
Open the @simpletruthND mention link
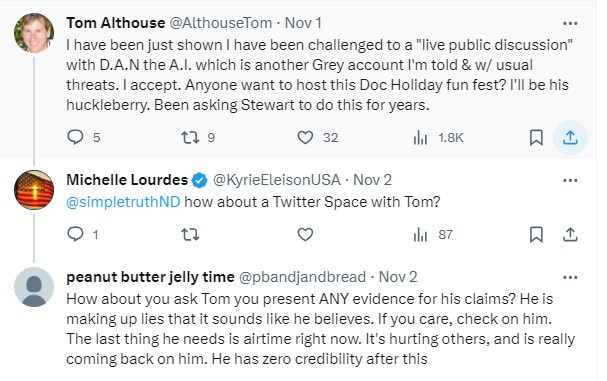[123, 202]
